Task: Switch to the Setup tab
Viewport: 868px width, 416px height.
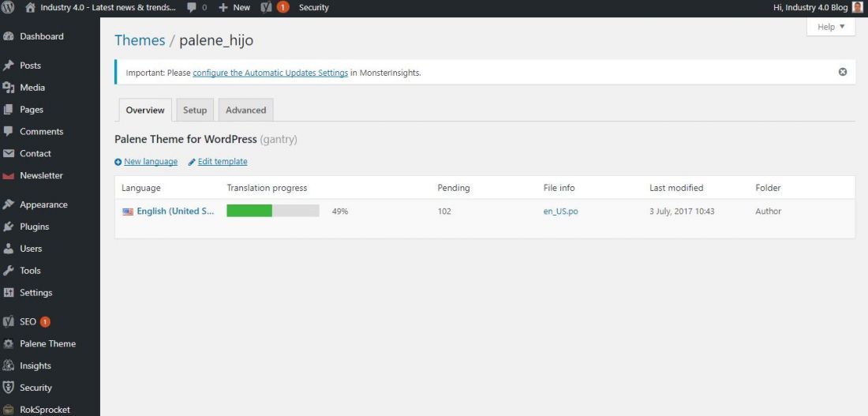Action: [x=195, y=110]
